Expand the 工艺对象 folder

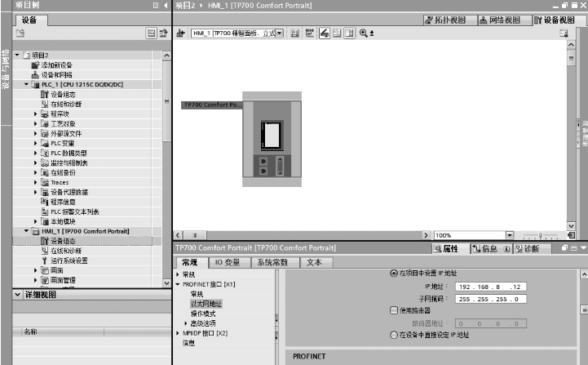click(x=36, y=123)
